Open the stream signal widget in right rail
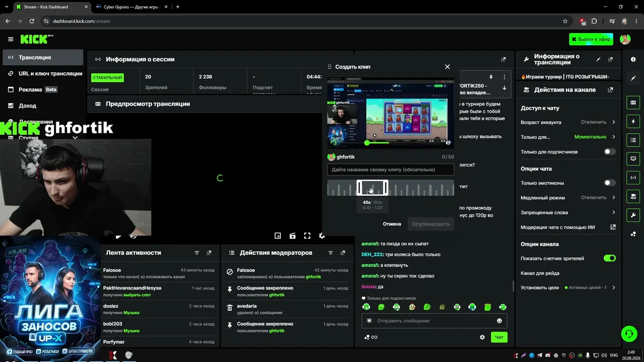This screenshot has height=362, width=644. coord(633,177)
